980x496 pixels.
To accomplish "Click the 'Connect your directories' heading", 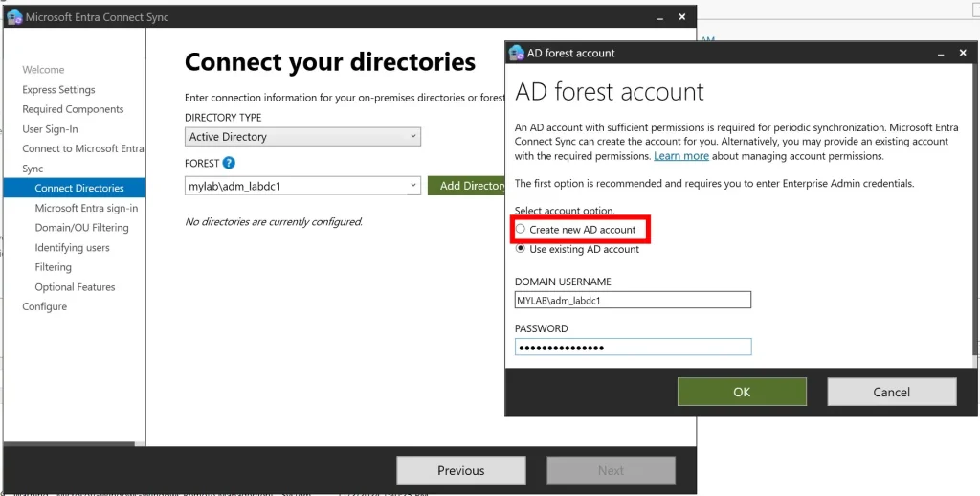I will tap(330, 62).
